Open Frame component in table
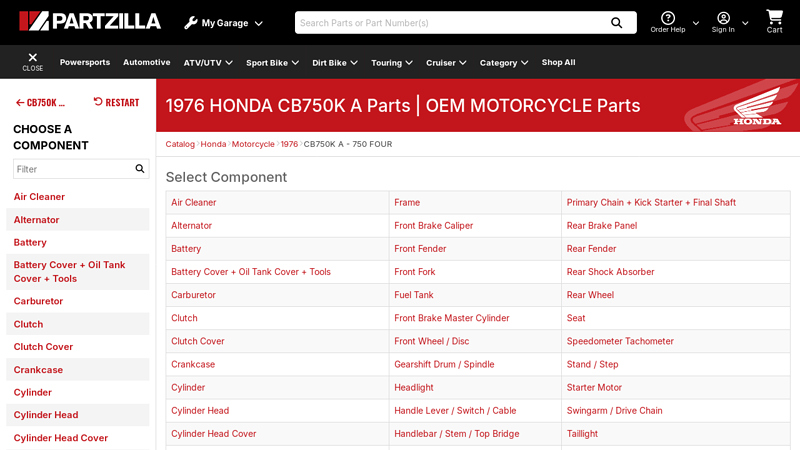Image resolution: width=800 pixels, height=450 pixels. point(407,203)
